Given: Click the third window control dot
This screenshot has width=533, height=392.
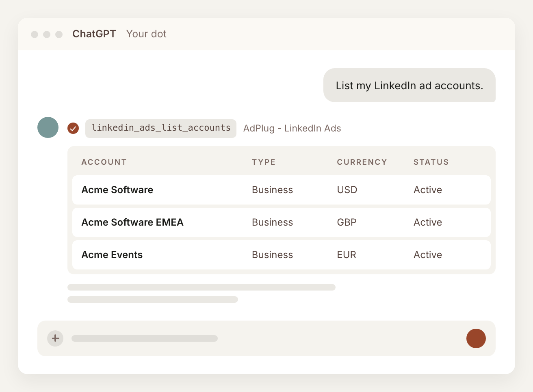Looking at the screenshot, I should pyautogui.click(x=59, y=34).
